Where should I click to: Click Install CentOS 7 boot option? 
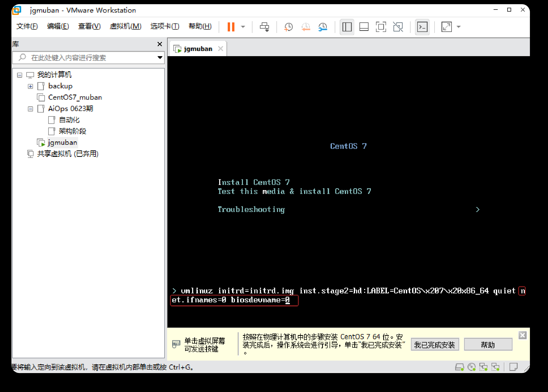point(254,182)
